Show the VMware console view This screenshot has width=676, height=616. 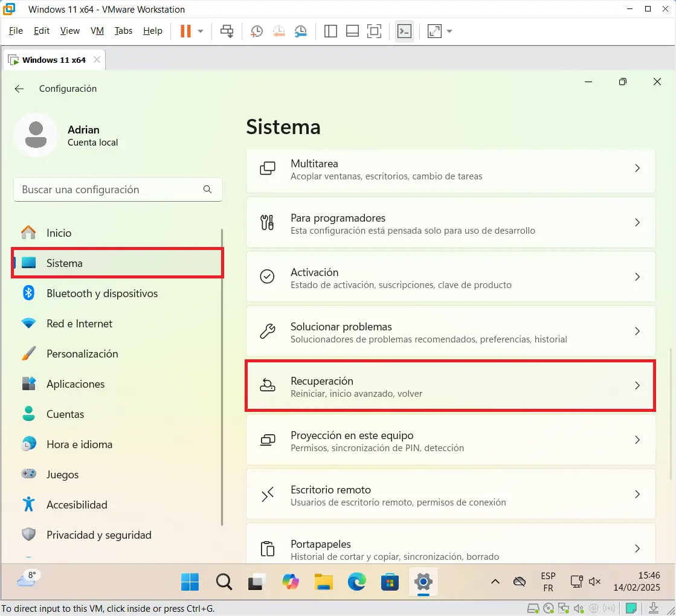click(404, 31)
